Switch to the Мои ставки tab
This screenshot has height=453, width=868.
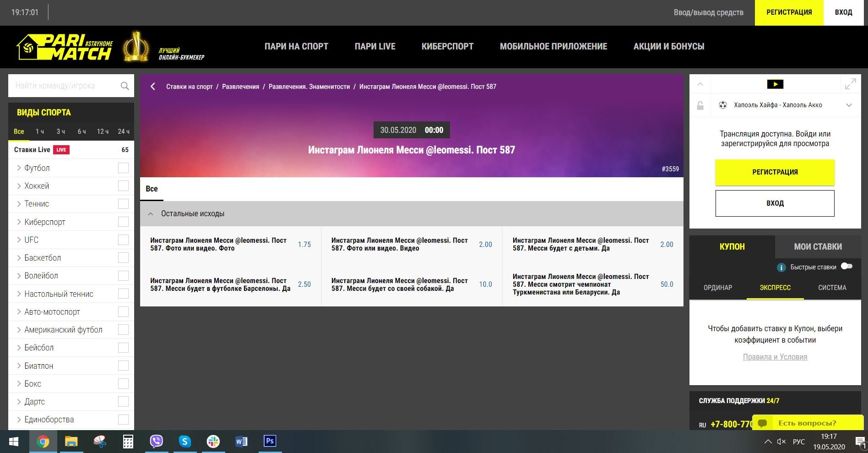coord(818,247)
